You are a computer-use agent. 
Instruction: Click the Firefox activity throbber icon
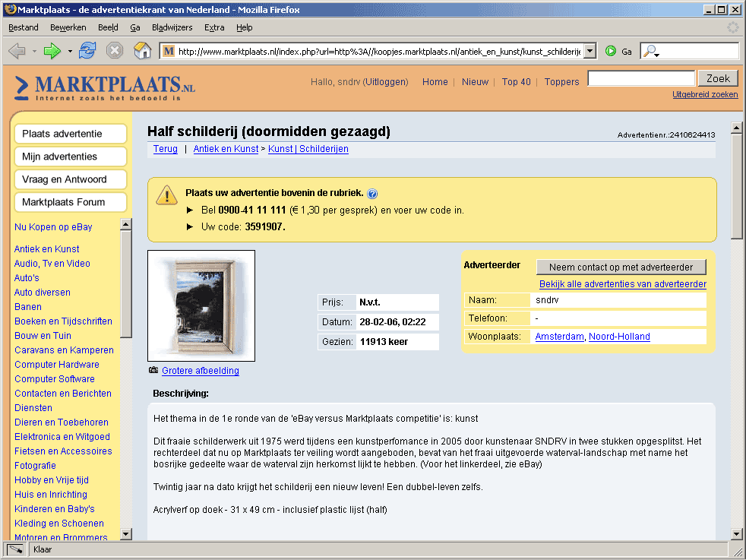(732, 27)
